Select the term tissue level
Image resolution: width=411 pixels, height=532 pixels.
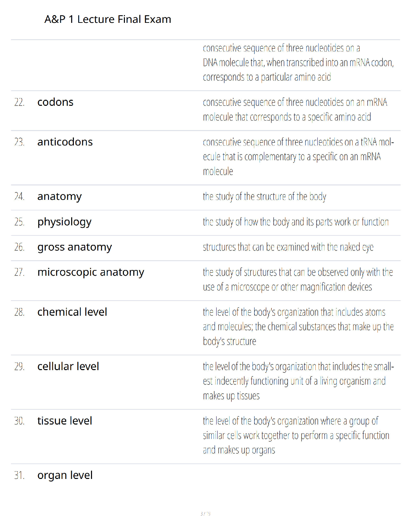65,421
